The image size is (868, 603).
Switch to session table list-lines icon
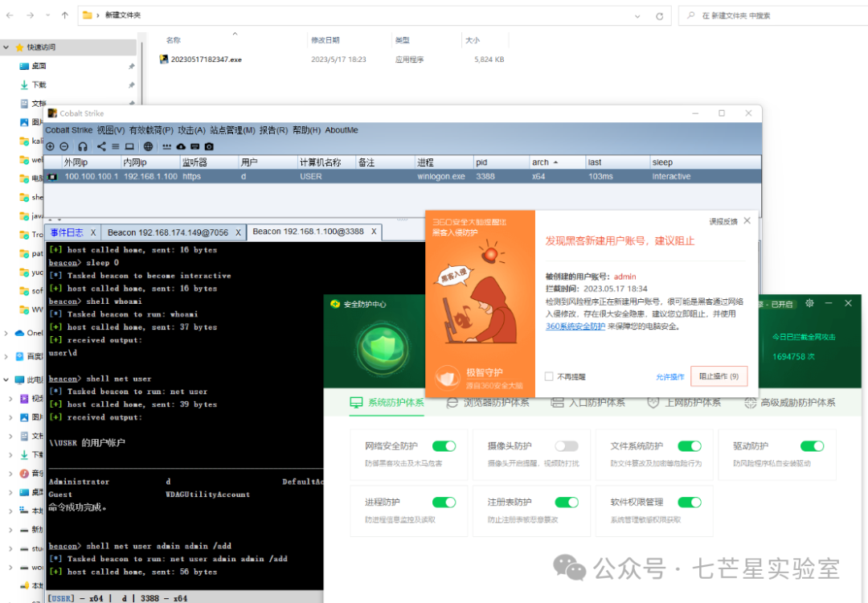click(115, 146)
